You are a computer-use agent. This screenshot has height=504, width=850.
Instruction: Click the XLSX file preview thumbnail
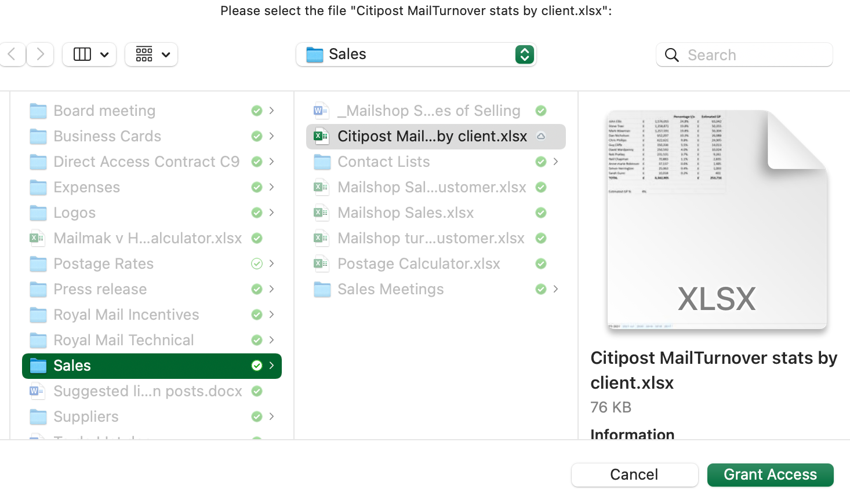pyautogui.click(x=717, y=220)
